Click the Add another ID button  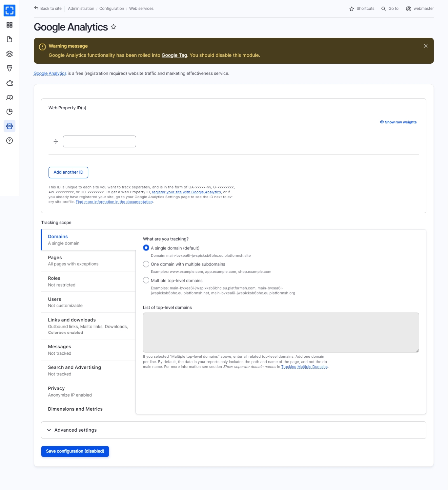coord(68,172)
